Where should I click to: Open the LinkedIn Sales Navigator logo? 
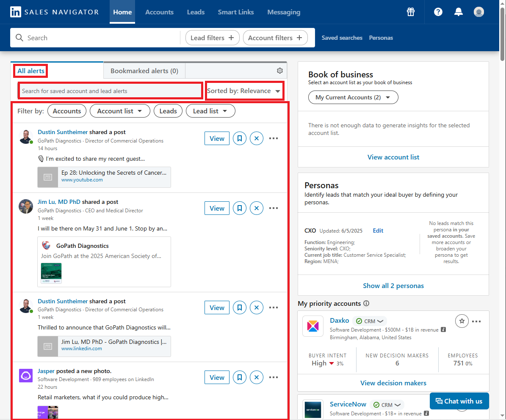pos(54,12)
